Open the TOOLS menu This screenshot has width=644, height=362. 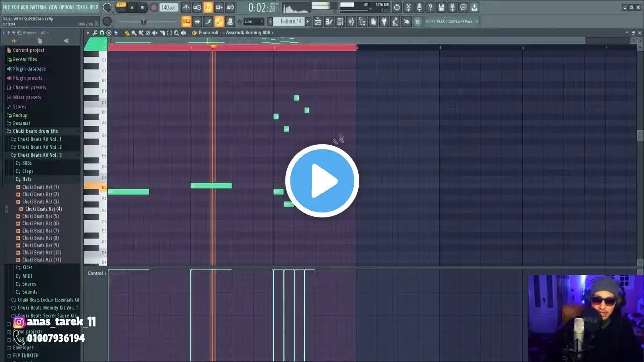pyautogui.click(x=82, y=7)
